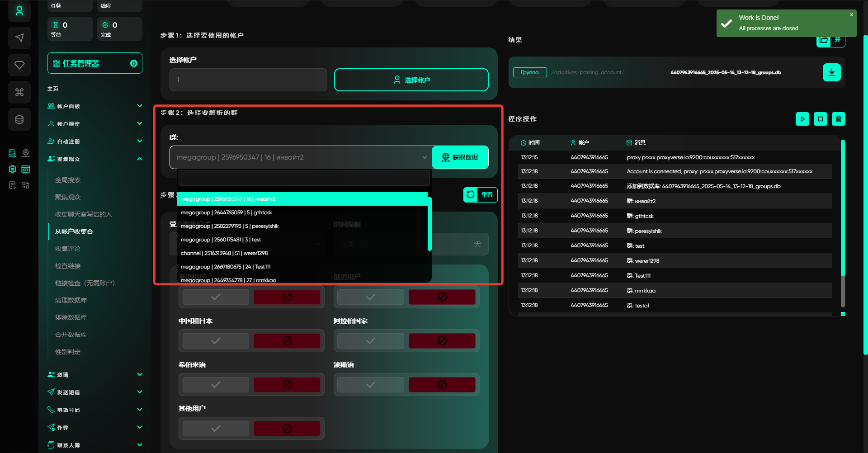Viewport: 868px width, 453px height.
Task: Click the download icon for groups.db result
Action: [831, 72]
